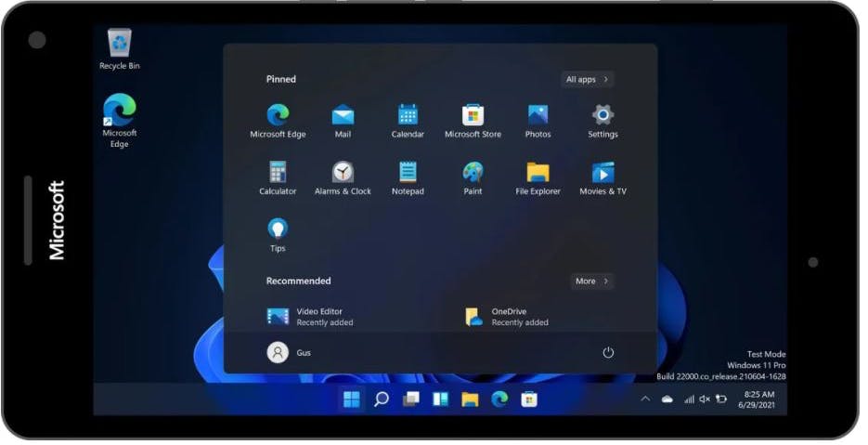The height and width of the screenshot is (445, 868).
Task: Show All apps list
Action: tap(588, 79)
